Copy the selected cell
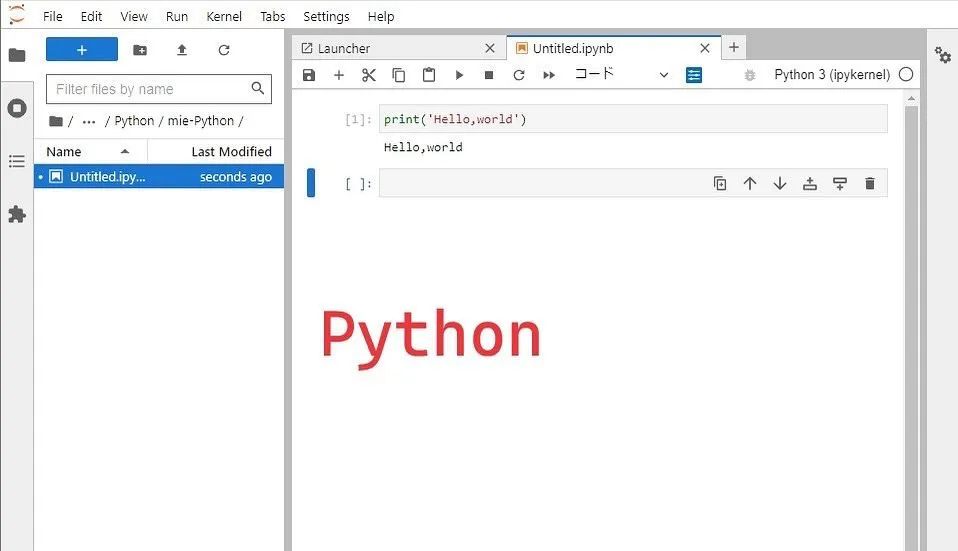Screen dimensions: 958x551 click(x=398, y=75)
